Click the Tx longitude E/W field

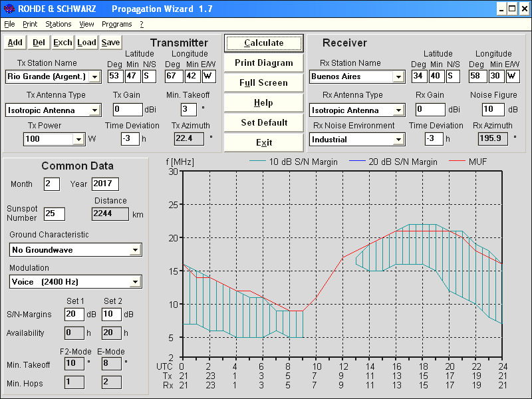click(x=209, y=76)
